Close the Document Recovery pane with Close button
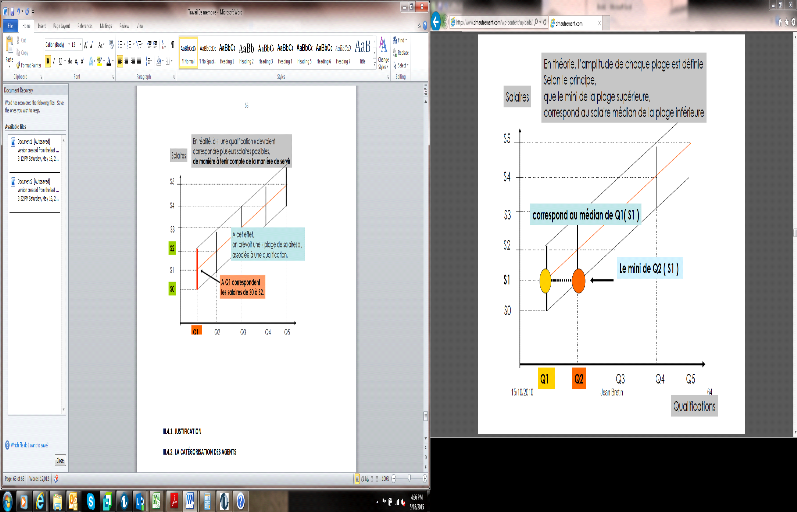 [x=59, y=460]
